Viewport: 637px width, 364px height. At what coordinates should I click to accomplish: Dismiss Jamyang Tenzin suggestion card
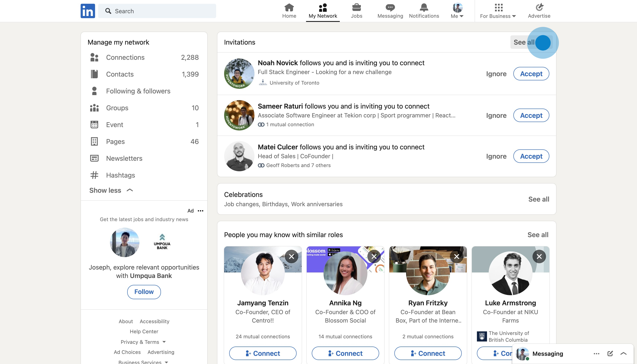(x=291, y=256)
